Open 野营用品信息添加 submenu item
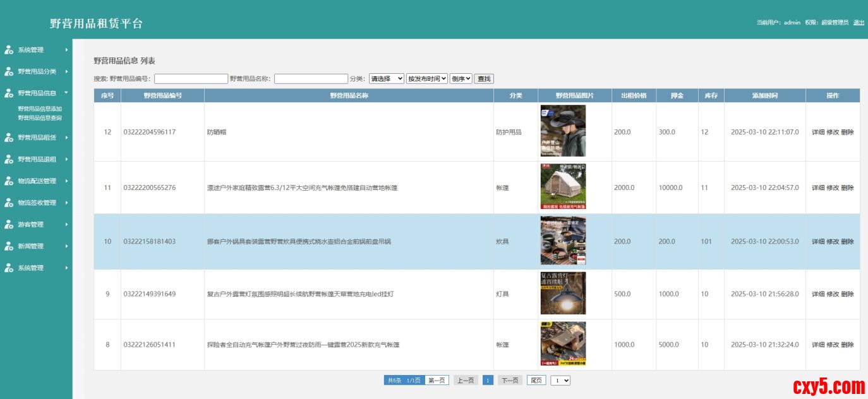The height and width of the screenshot is (399, 868). (x=40, y=109)
